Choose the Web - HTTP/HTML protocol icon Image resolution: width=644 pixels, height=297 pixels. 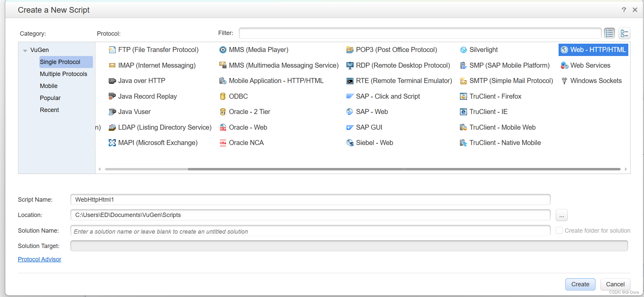click(x=564, y=50)
